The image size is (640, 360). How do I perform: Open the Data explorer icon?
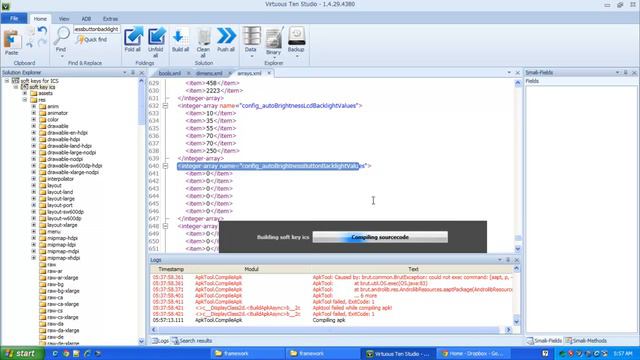pos(251,36)
